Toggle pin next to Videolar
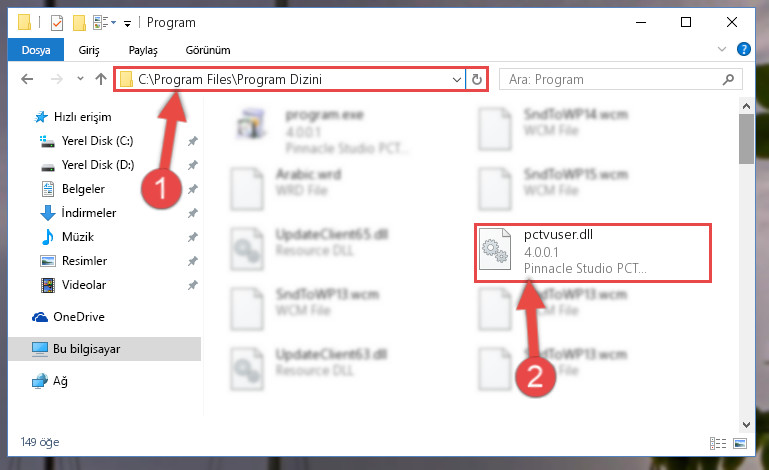The image size is (769, 470). coord(193,285)
